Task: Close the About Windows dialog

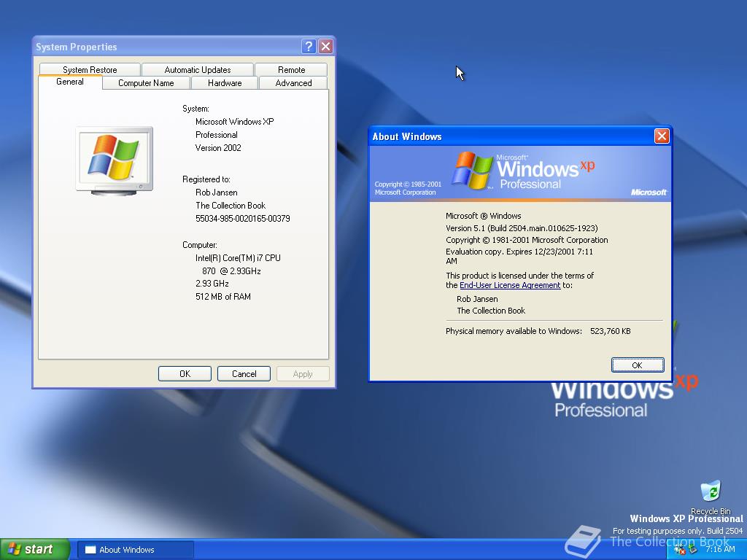Action: click(662, 136)
